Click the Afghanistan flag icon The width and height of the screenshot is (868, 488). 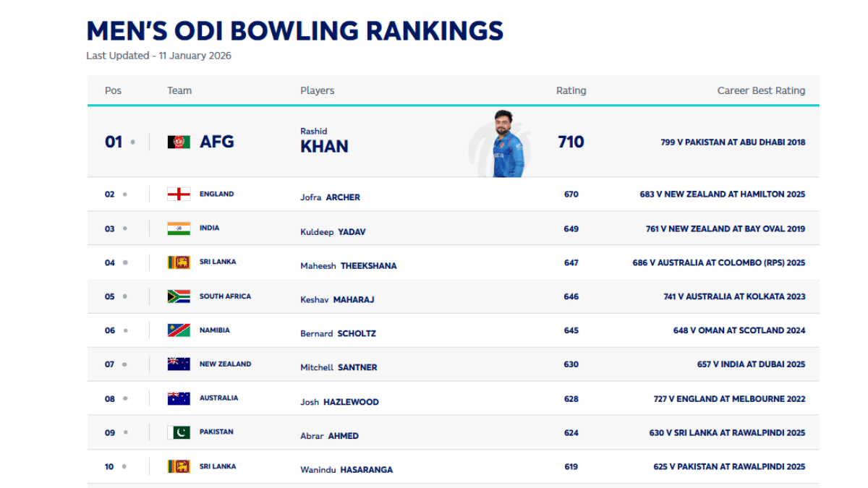tap(179, 142)
